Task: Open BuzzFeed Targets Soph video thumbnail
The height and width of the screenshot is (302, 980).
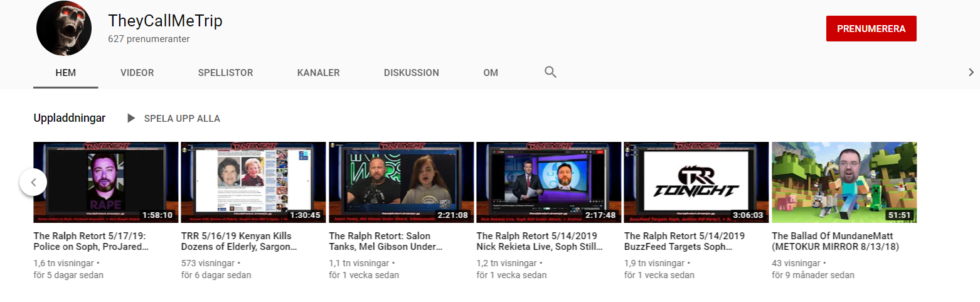Action: point(696,182)
